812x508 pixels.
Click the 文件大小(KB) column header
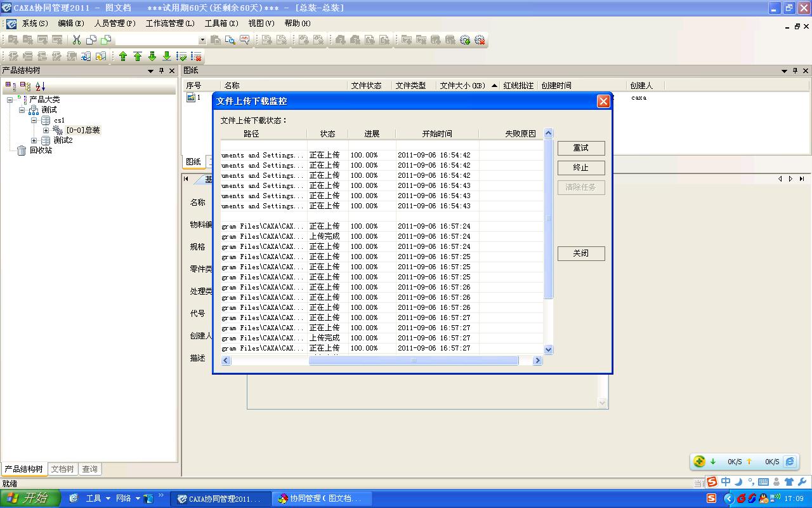click(x=469, y=86)
